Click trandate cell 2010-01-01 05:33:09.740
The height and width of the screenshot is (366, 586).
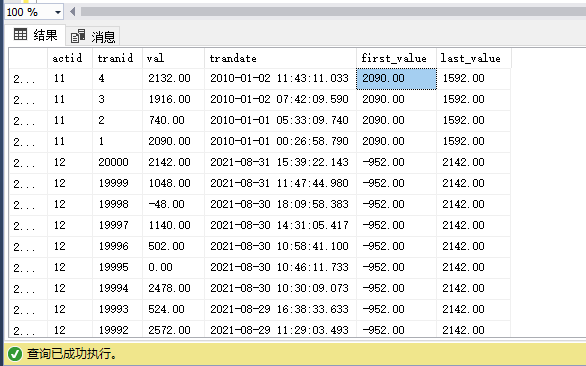280,121
